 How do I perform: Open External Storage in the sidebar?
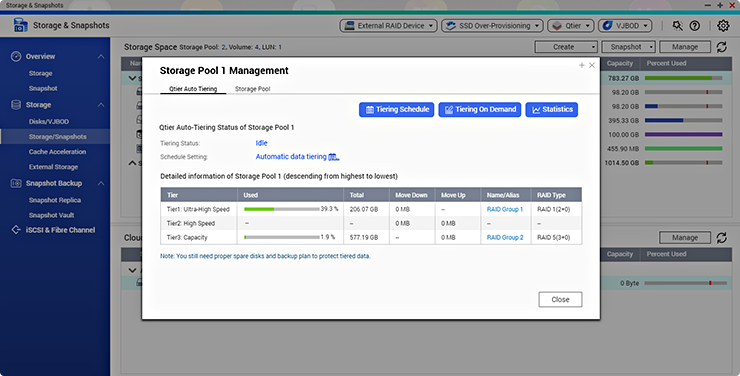(x=53, y=167)
